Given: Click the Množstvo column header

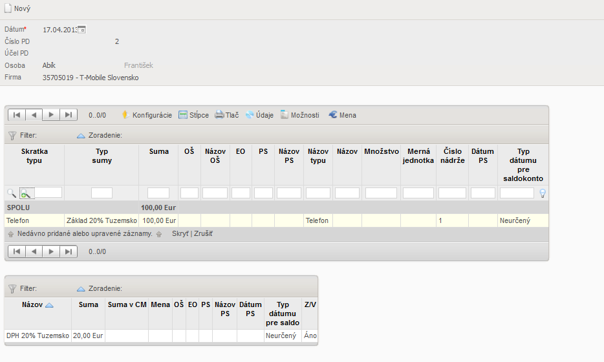Looking at the screenshot, I should click(x=381, y=151).
